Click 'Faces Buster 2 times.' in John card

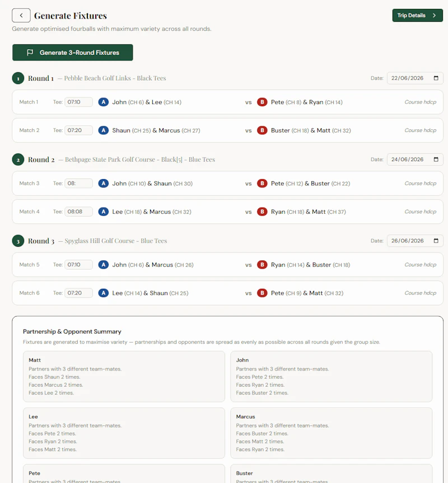coord(262,393)
